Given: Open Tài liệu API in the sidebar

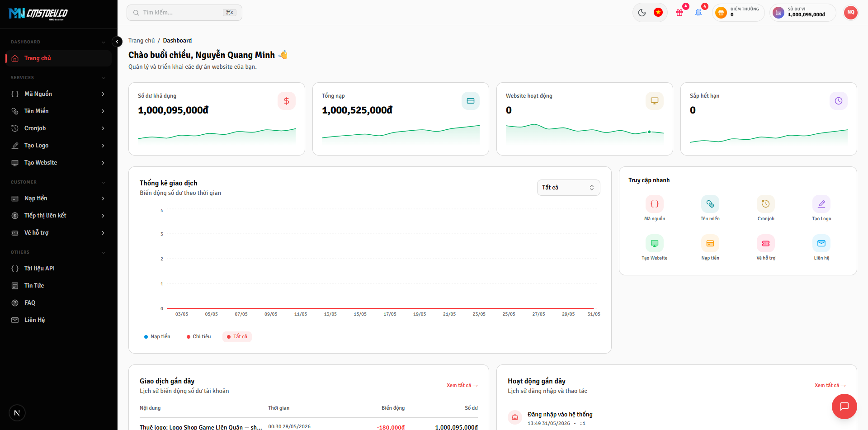Looking at the screenshot, I should tap(59, 269).
